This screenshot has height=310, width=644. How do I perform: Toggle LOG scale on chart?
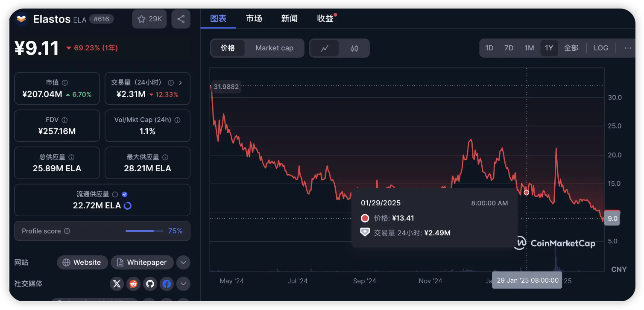[x=600, y=48]
